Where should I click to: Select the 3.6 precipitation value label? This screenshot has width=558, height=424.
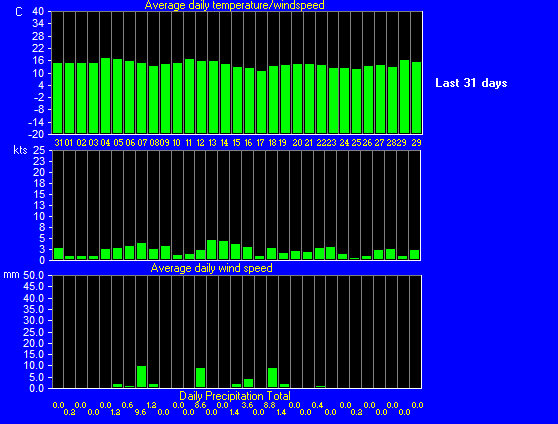pos(247,405)
